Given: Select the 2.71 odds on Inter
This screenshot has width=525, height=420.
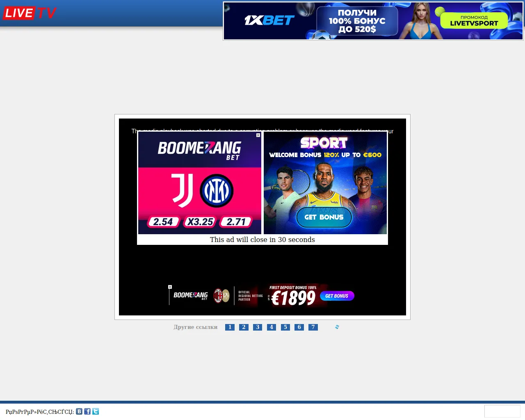Looking at the screenshot, I should click(x=236, y=222).
